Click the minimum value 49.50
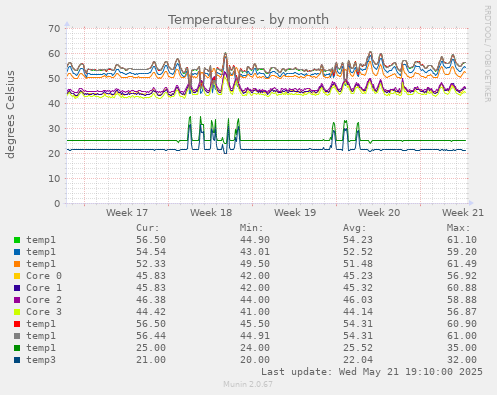497x395 pixels. coord(255,264)
